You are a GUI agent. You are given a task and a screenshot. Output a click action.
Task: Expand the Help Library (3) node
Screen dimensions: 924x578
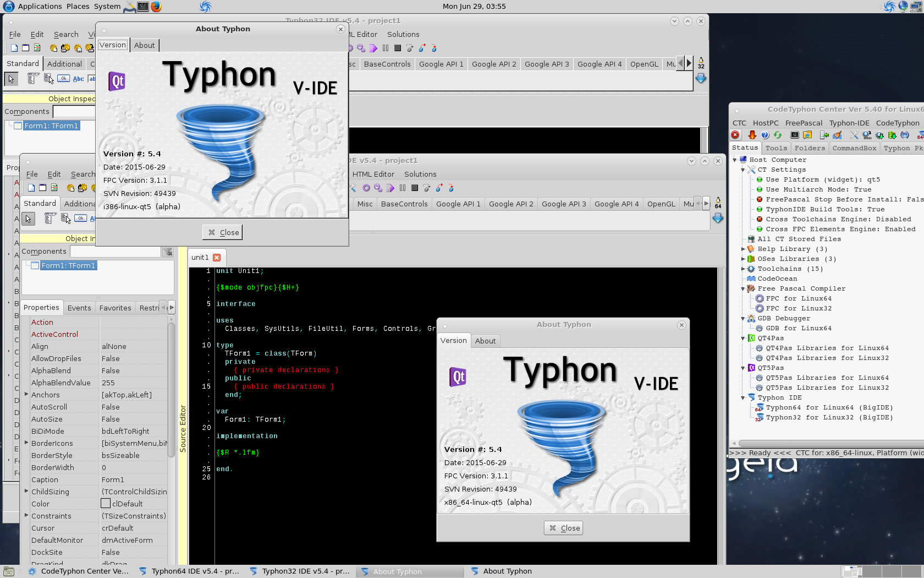743,249
